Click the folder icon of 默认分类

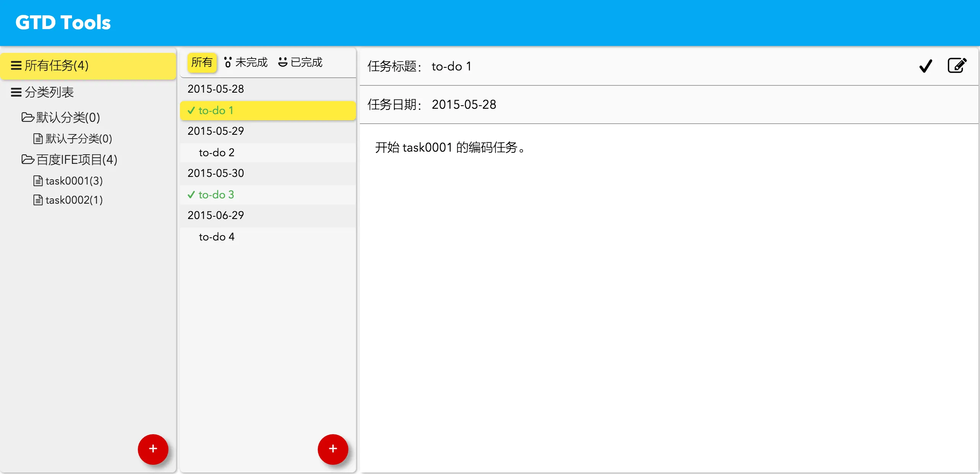(28, 117)
